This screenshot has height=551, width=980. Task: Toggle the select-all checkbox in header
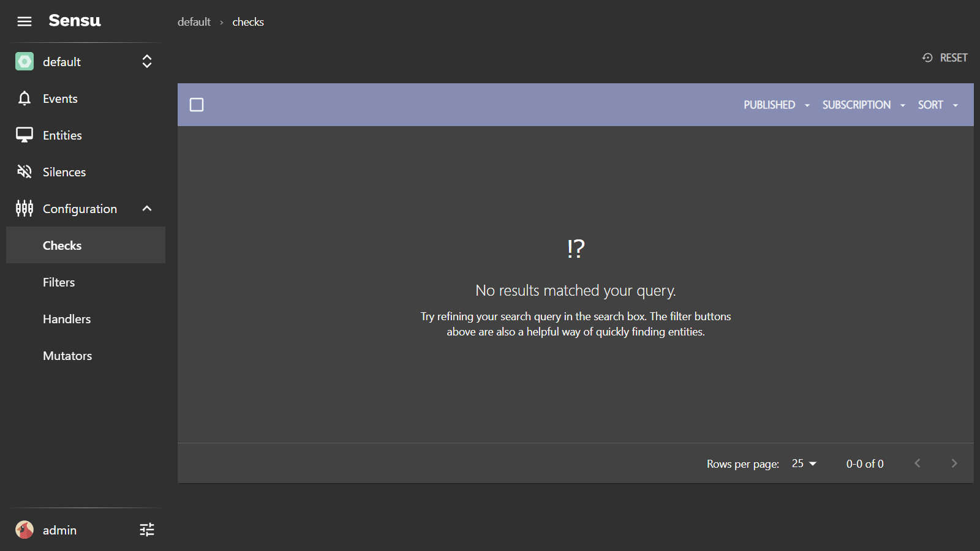[197, 105]
